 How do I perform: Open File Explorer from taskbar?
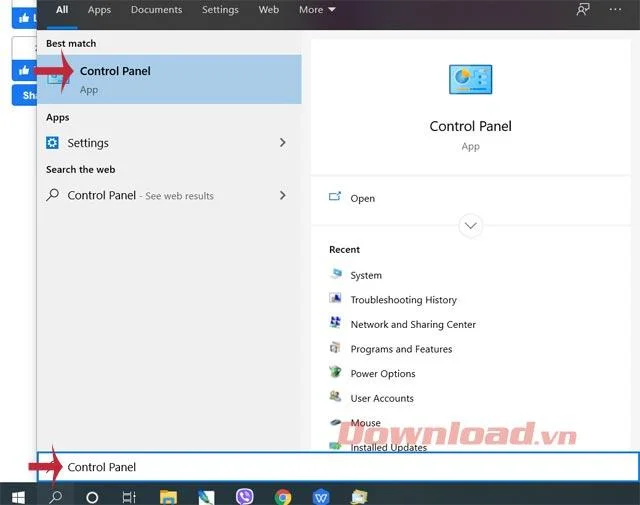tap(168, 497)
